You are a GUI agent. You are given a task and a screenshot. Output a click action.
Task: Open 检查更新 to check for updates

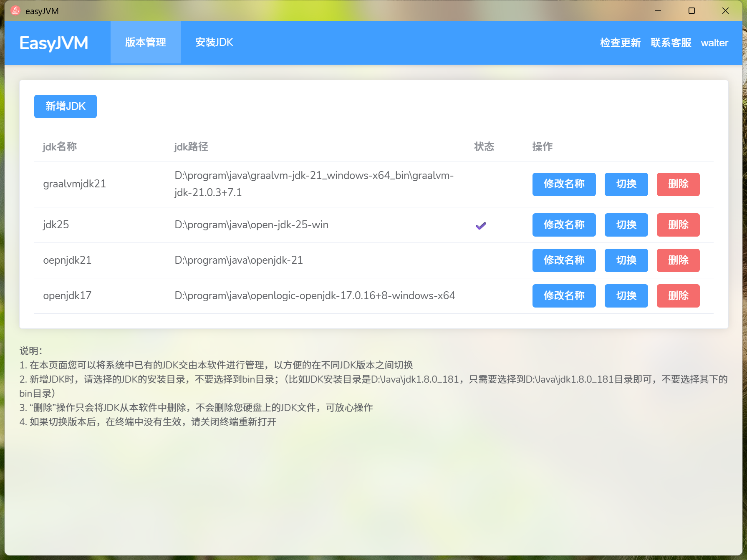coord(620,43)
